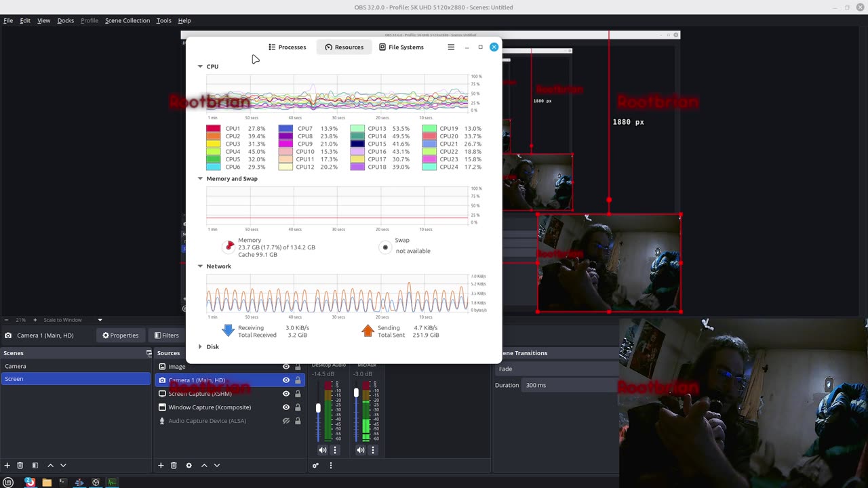
Task: Open source properties gear in Sources toolbar
Action: 189,466
